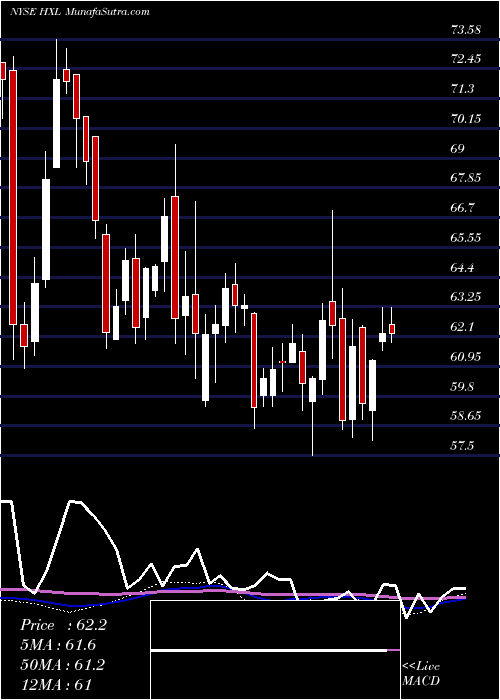
Task: Click the 60.95 price axis label
Action: click(x=466, y=357)
